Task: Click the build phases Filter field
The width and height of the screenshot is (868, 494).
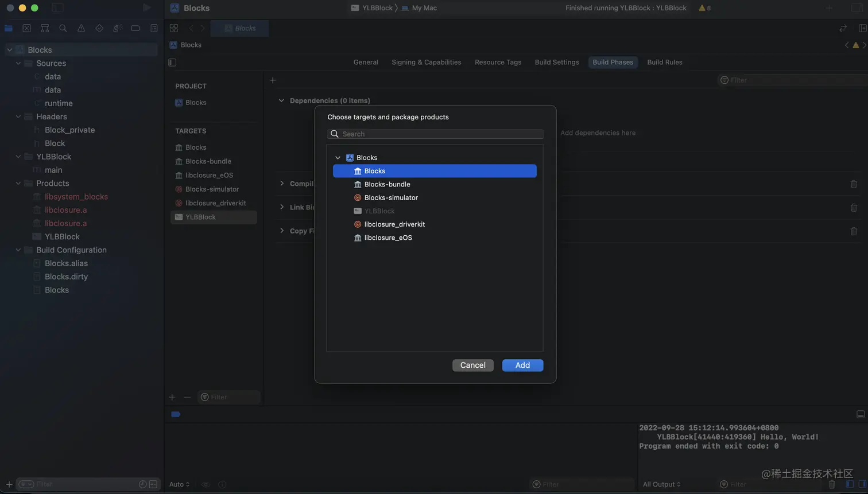Action: tap(792, 80)
